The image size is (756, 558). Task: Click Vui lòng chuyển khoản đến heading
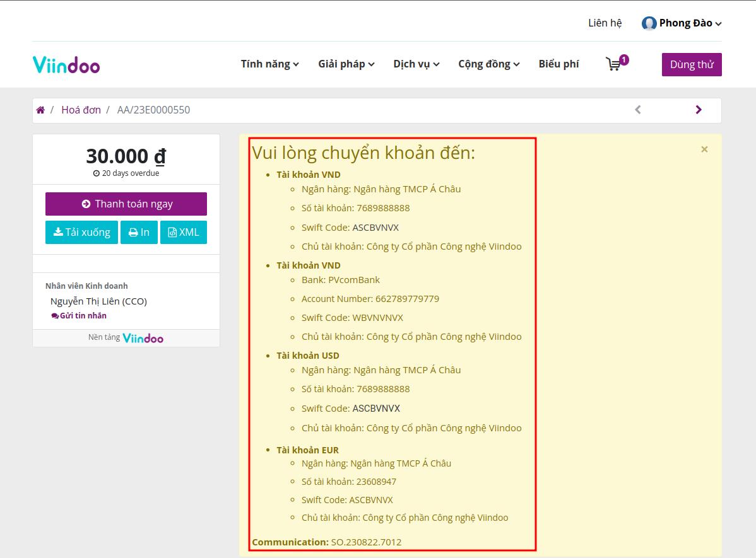tap(363, 153)
